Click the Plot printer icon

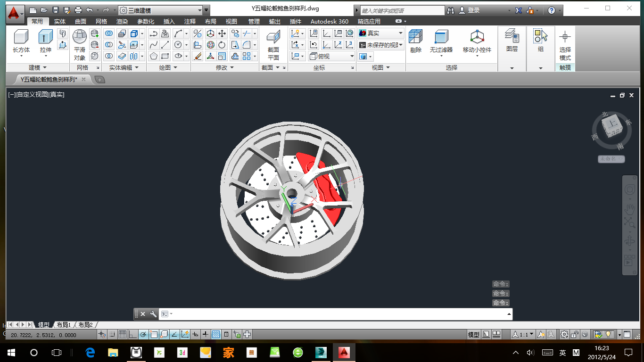pyautogui.click(x=78, y=10)
